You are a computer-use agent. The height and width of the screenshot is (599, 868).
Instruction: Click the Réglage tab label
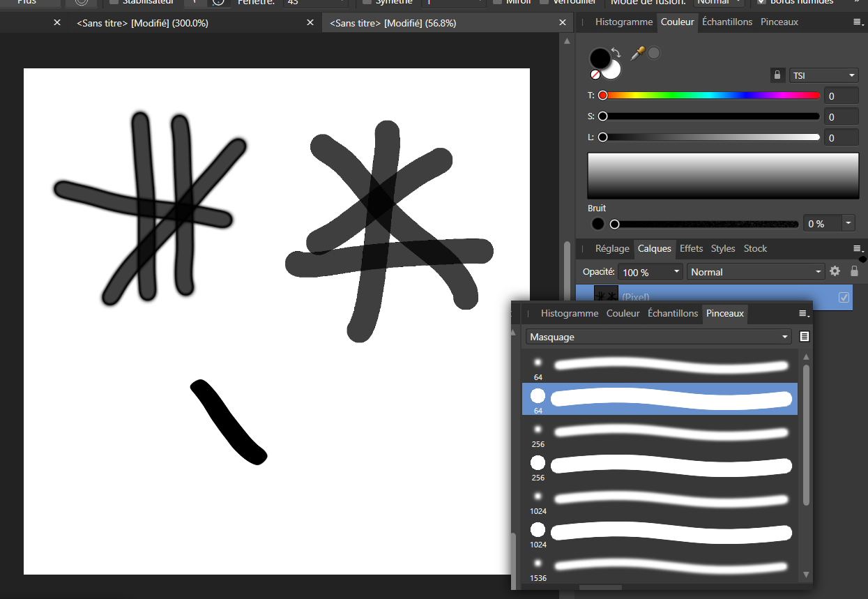[611, 248]
